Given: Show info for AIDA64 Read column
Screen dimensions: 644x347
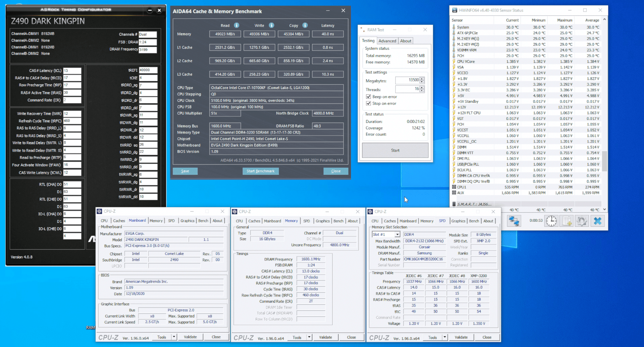Looking at the screenshot, I should pos(237,25).
